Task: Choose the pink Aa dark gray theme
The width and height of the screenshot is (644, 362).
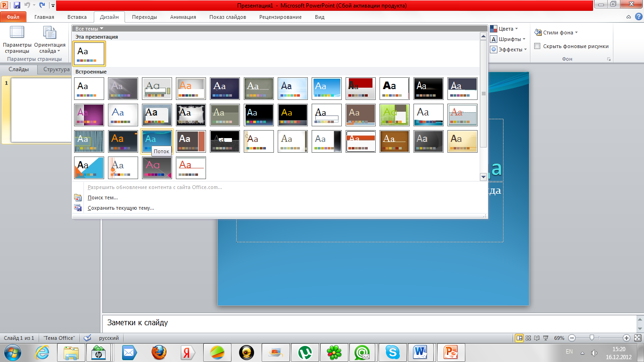Action: click(x=157, y=168)
